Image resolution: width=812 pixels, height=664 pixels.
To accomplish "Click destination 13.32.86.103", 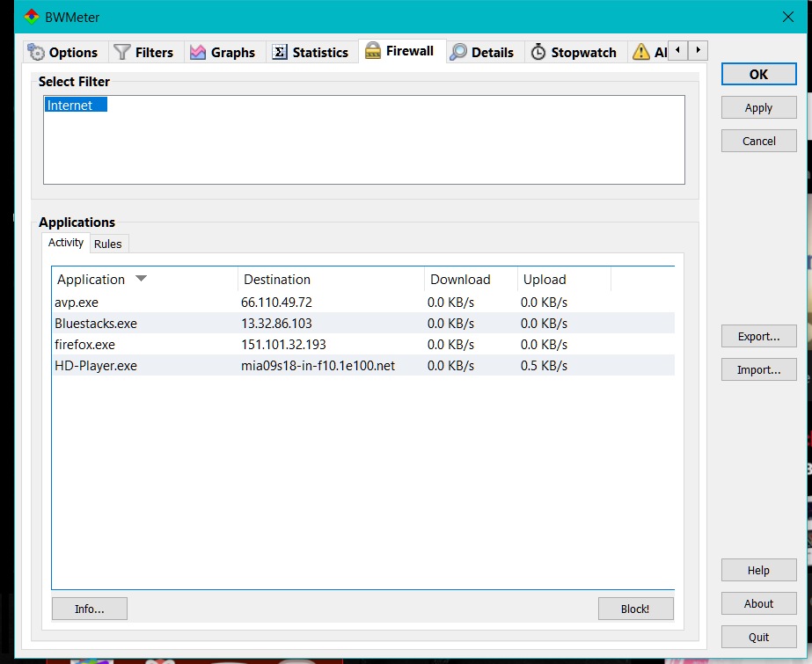I will [276, 324].
